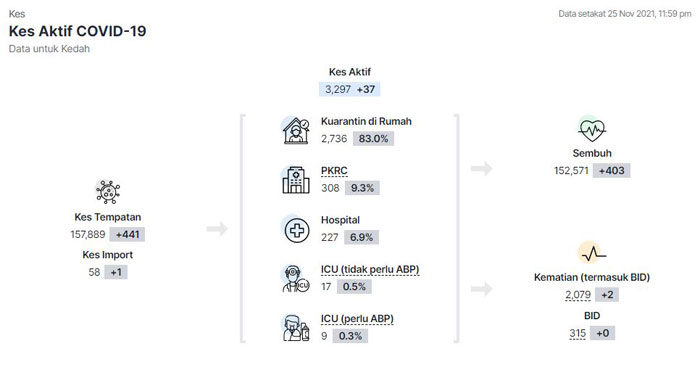Open the PKRC underlined label
Image resolution: width=700 pixels, height=370 pixels.
[x=334, y=171]
